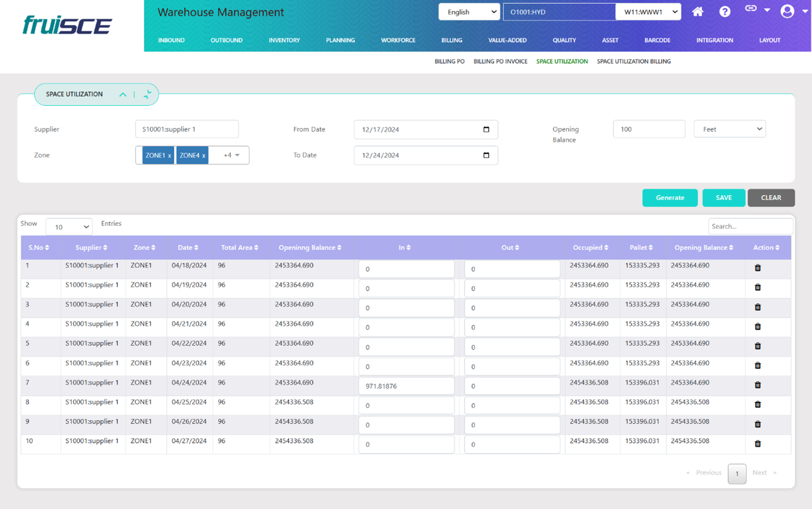This screenshot has height=509, width=812.
Task: Change the English language dropdown
Action: 469,12
